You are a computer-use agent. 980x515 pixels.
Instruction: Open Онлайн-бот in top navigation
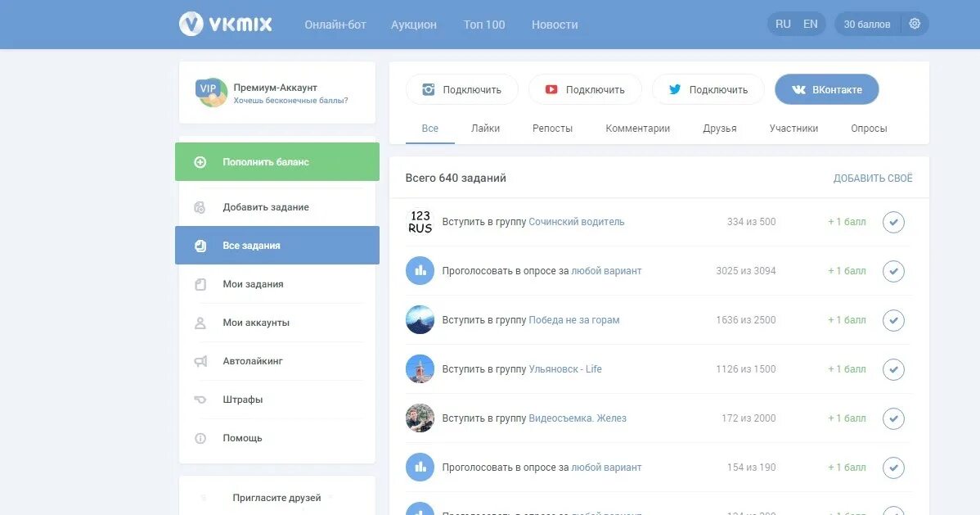pos(335,25)
